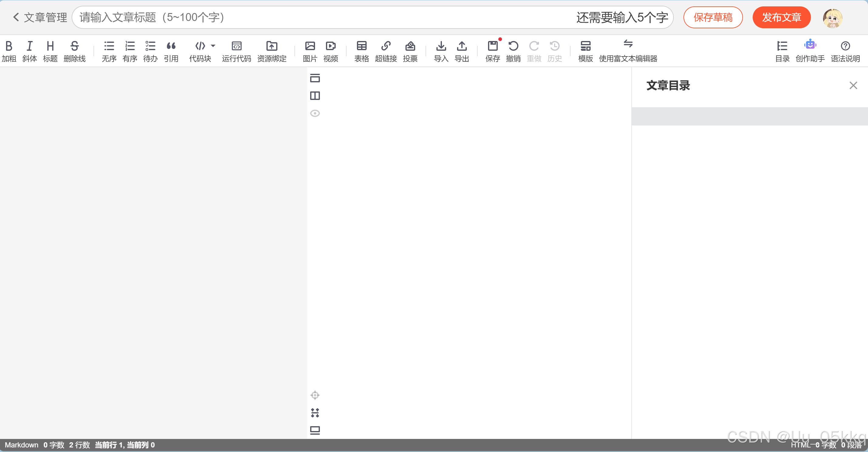The height and width of the screenshot is (452, 868).
Task: Click the 保存草稿 button
Action: (x=713, y=17)
